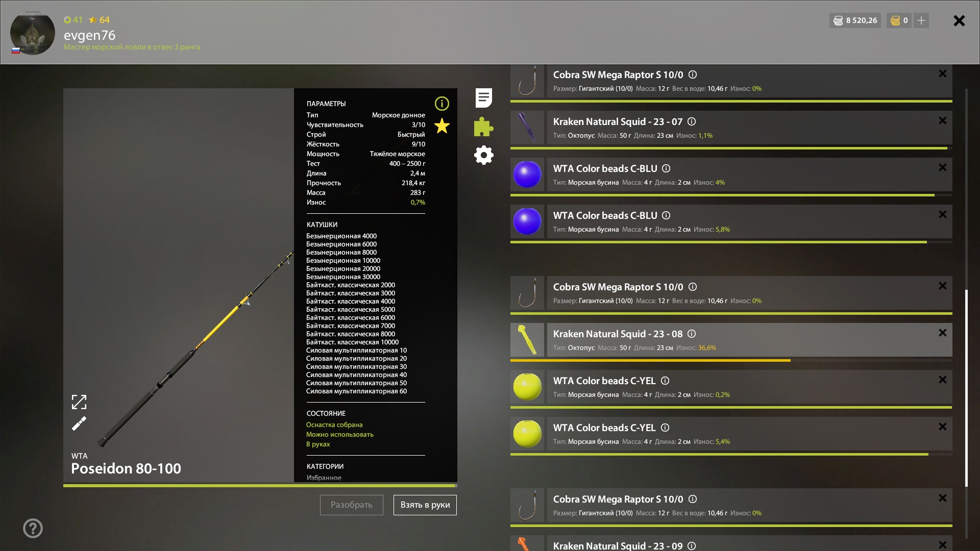Click the Износ 0,7% value
The image size is (980, 551).
(x=418, y=203)
